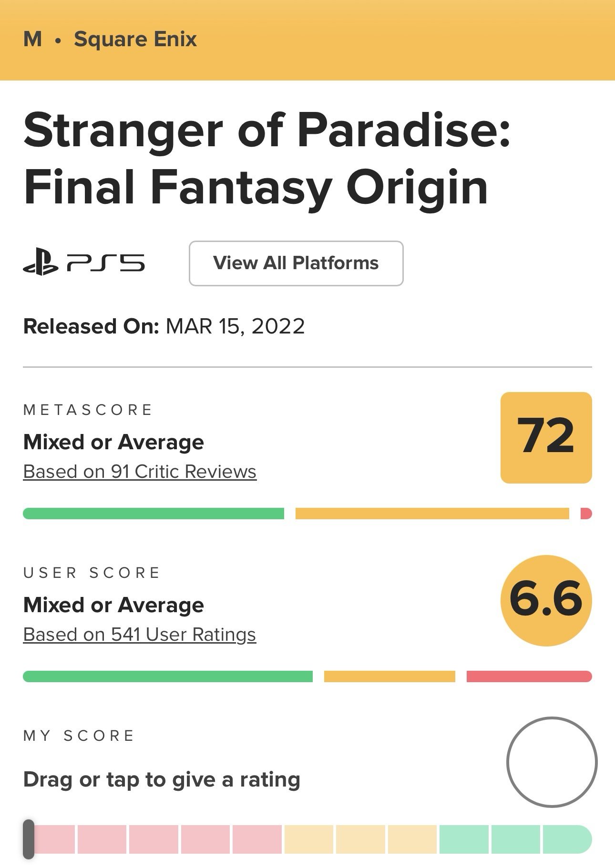
Task: Click the green positive critic reviews bar
Action: (x=154, y=514)
